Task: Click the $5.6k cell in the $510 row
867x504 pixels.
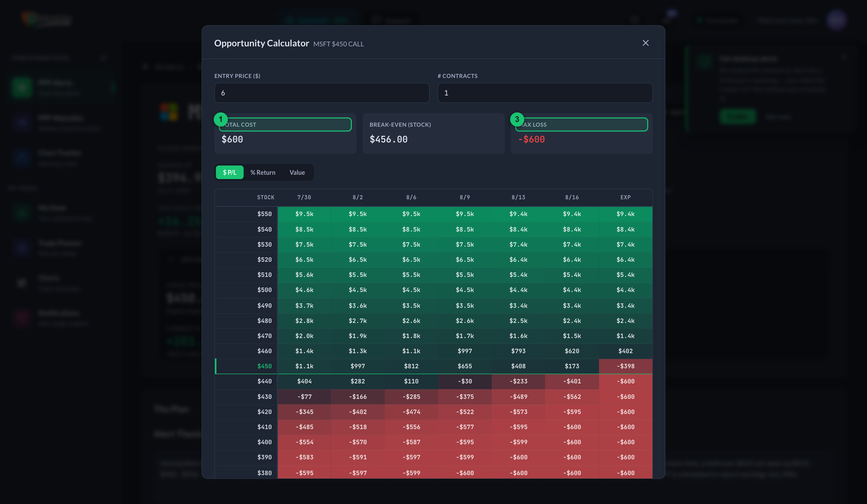Action: 304,275
